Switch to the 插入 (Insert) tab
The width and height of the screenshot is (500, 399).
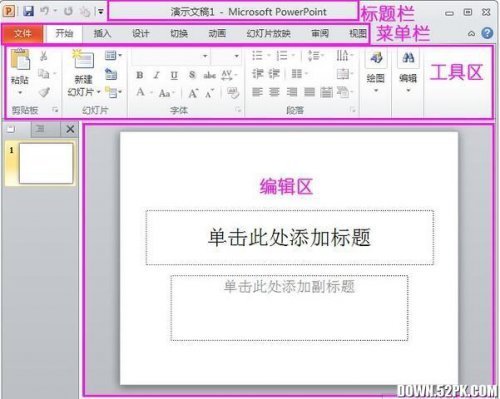(x=102, y=33)
